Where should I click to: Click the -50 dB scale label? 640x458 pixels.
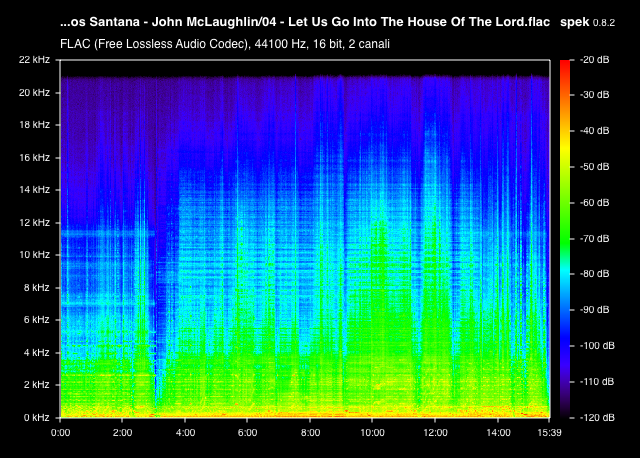(595, 167)
